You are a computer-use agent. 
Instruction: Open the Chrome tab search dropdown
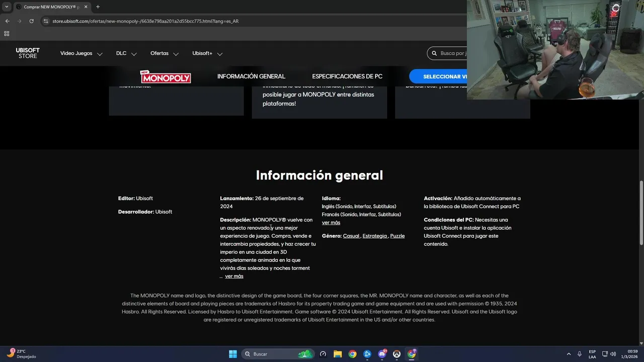click(x=7, y=7)
